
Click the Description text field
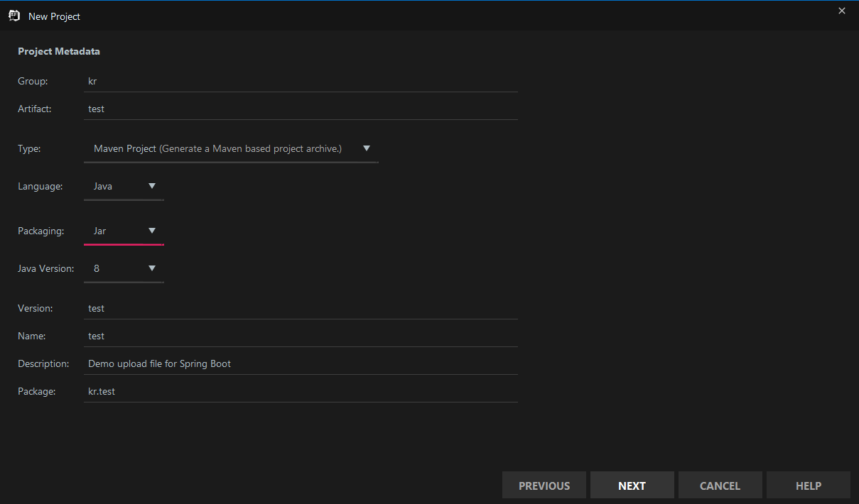point(300,363)
